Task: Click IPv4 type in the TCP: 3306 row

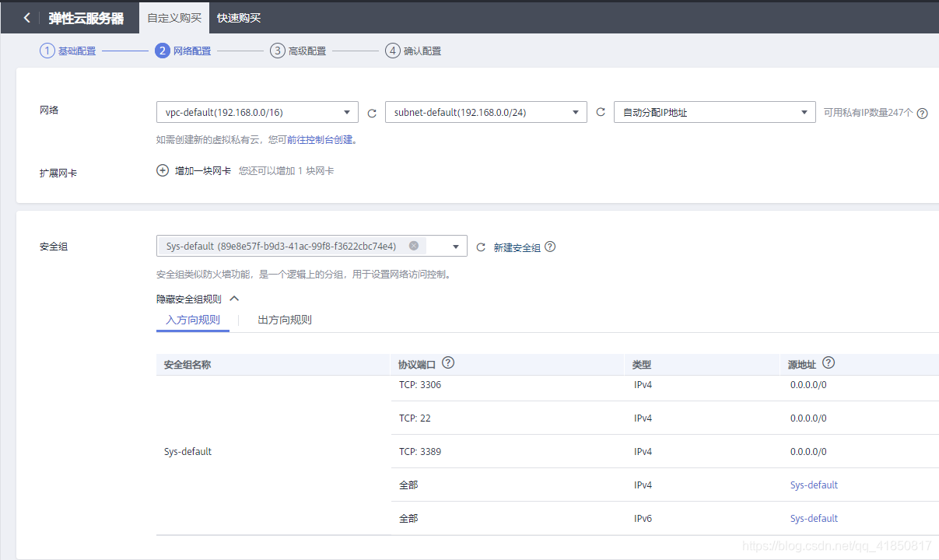Action: point(643,384)
